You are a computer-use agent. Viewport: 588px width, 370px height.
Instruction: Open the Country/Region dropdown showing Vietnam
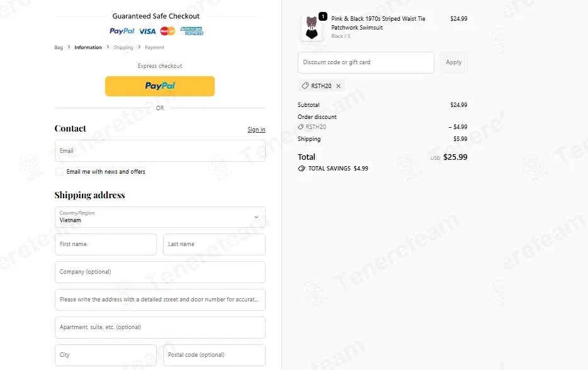tap(160, 217)
